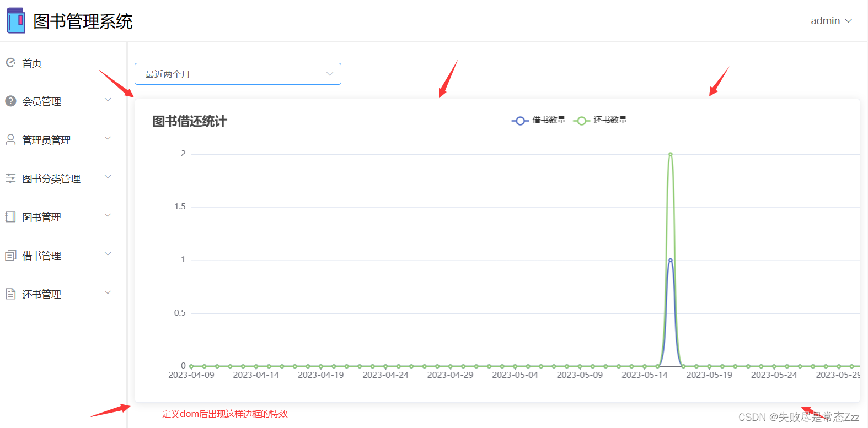Toggle the 还书数量 legend series
The height and width of the screenshot is (428, 868).
pyautogui.click(x=600, y=120)
